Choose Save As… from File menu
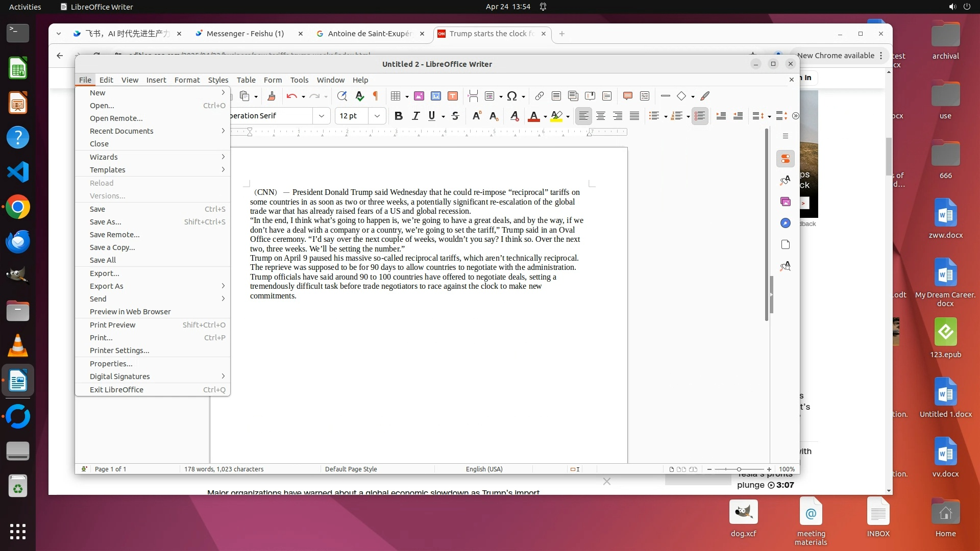Screen dimensions: 980x551 [106, 222]
